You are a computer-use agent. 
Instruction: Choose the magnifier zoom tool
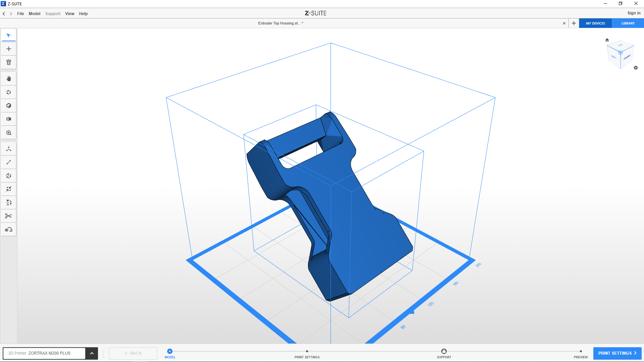[9, 133]
